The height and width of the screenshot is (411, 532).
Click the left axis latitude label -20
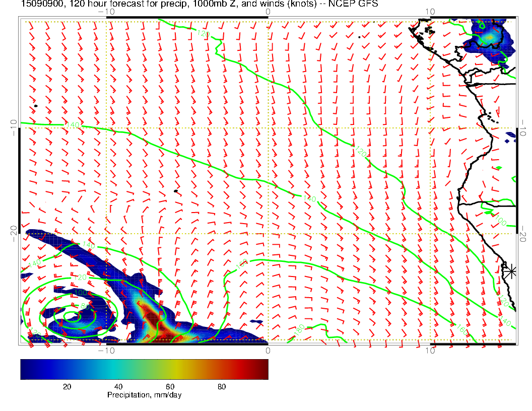pos(14,230)
